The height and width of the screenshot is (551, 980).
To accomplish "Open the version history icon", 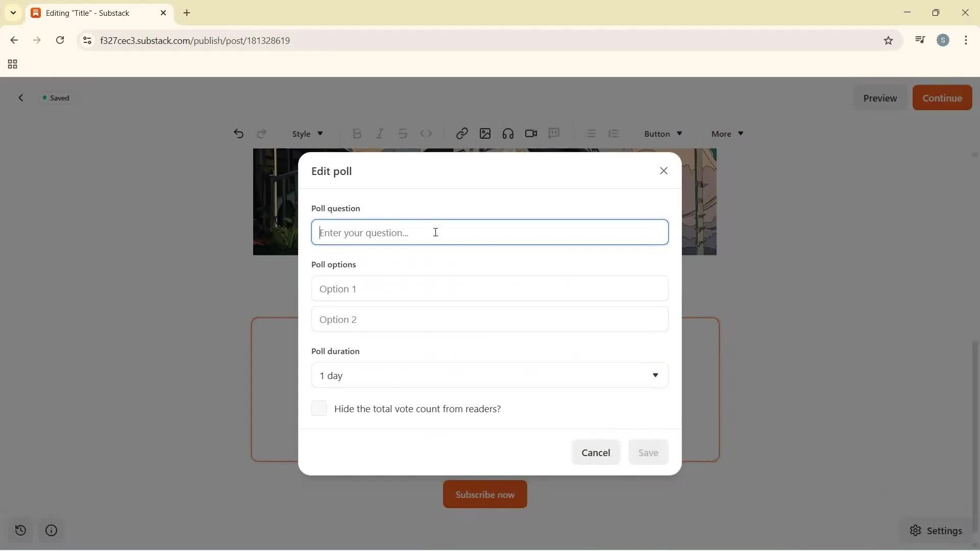I will click(20, 531).
